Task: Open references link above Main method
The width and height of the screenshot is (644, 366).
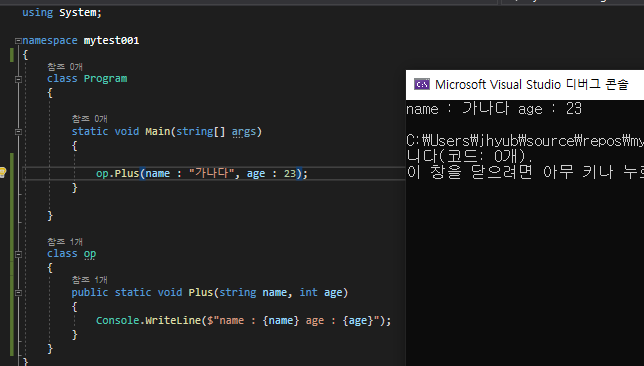Action: (90, 119)
